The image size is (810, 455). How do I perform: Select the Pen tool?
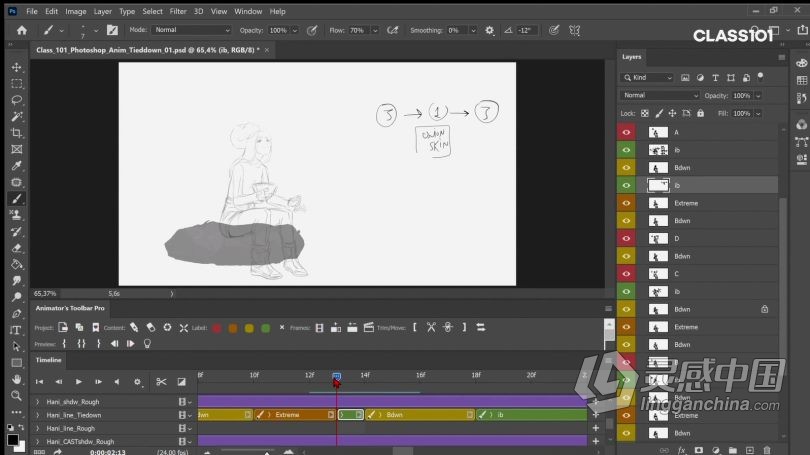click(x=17, y=313)
